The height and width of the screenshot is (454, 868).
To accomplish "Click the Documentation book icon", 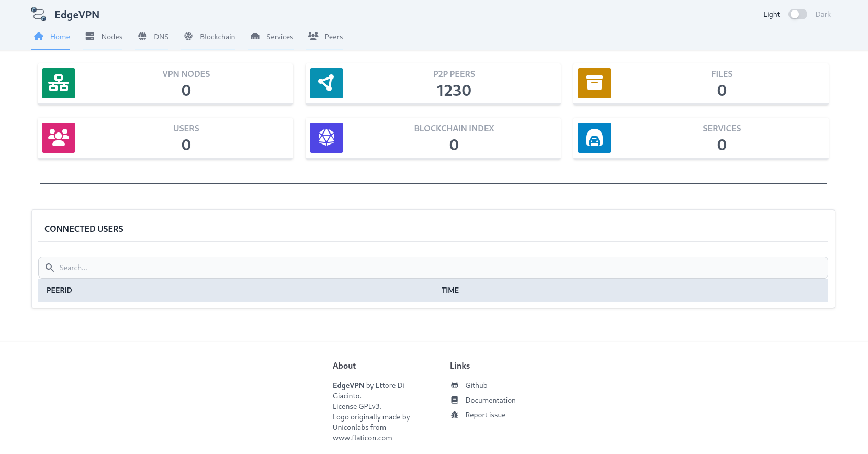I will click(x=455, y=400).
